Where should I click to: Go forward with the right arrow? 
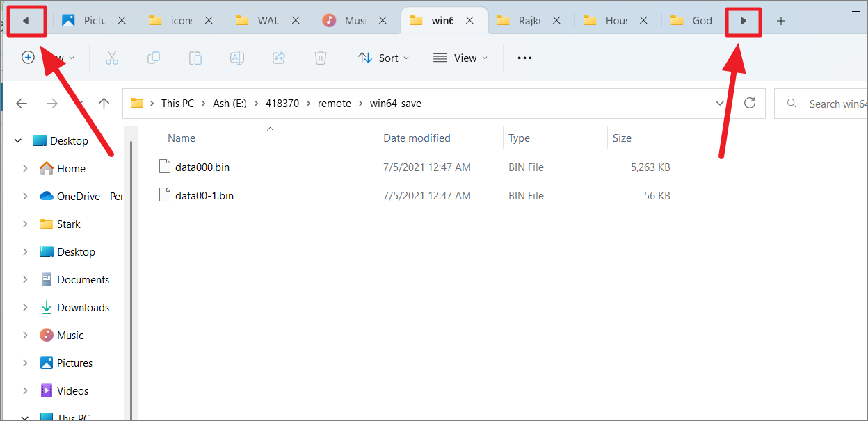point(52,104)
